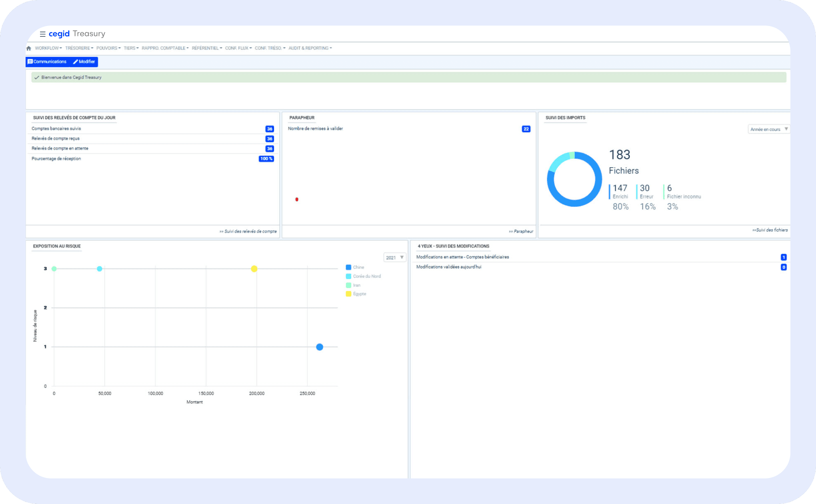The width and height of the screenshot is (816, 504).
Task: Open the Trésorerie menu
Action: [79, 48]
